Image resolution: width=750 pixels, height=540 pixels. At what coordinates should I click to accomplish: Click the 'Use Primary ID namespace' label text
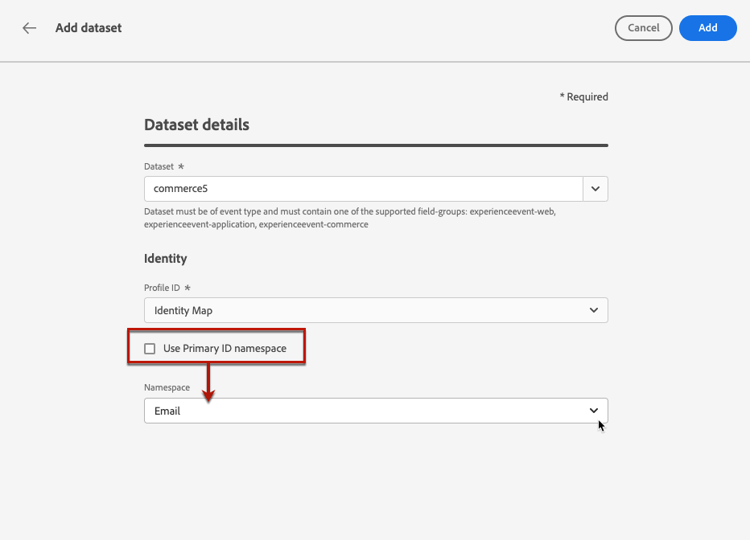pyautogui.click(x=224, y=348)
